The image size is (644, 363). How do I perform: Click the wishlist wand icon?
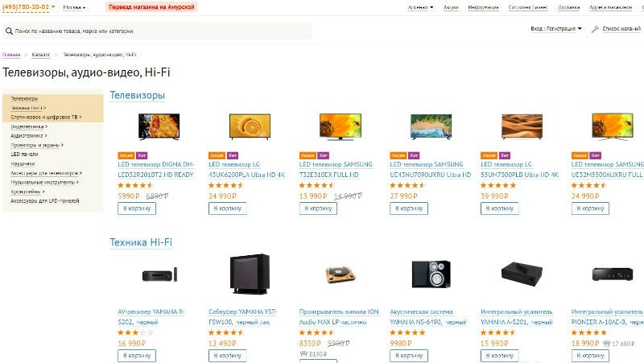click(x=595, y=29)
